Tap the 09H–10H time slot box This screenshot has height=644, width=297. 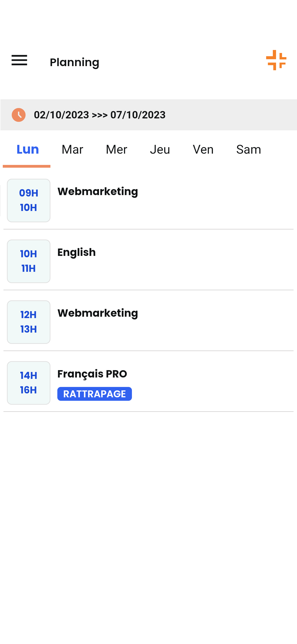coord(29,200)
